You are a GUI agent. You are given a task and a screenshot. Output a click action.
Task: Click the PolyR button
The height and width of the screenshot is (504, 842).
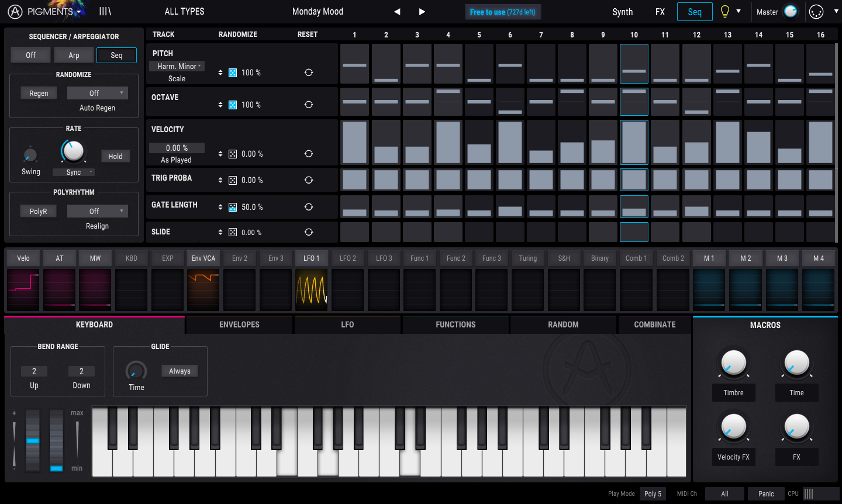pos(39,211)
